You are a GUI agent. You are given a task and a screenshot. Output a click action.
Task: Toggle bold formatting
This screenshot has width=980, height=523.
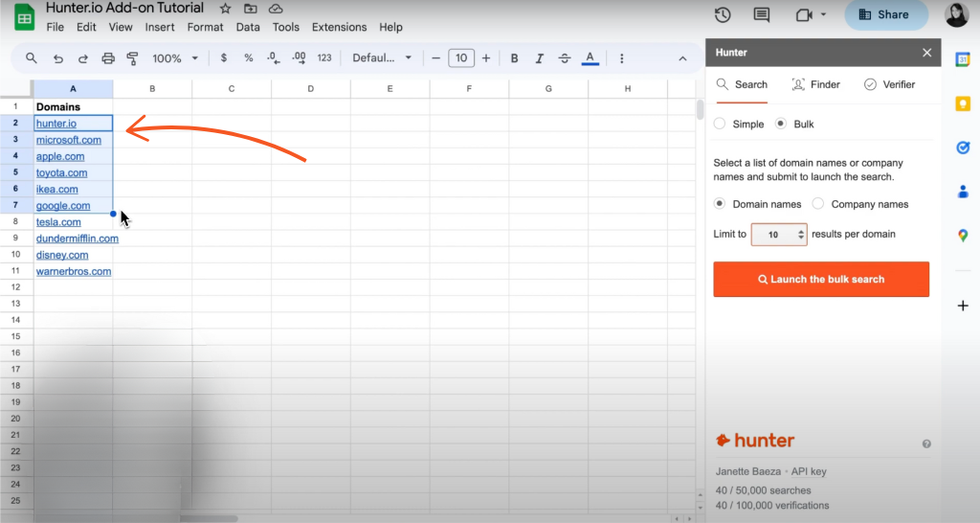click(x=514, y=58)
